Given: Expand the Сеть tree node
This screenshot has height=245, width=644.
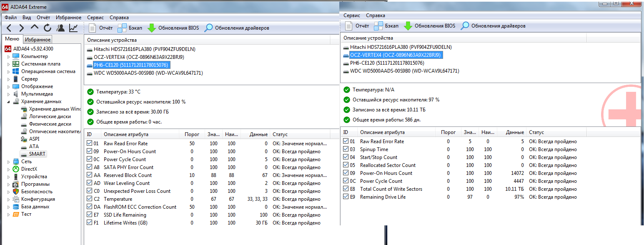Looking at the screenshot, I should tap(8, 162).
